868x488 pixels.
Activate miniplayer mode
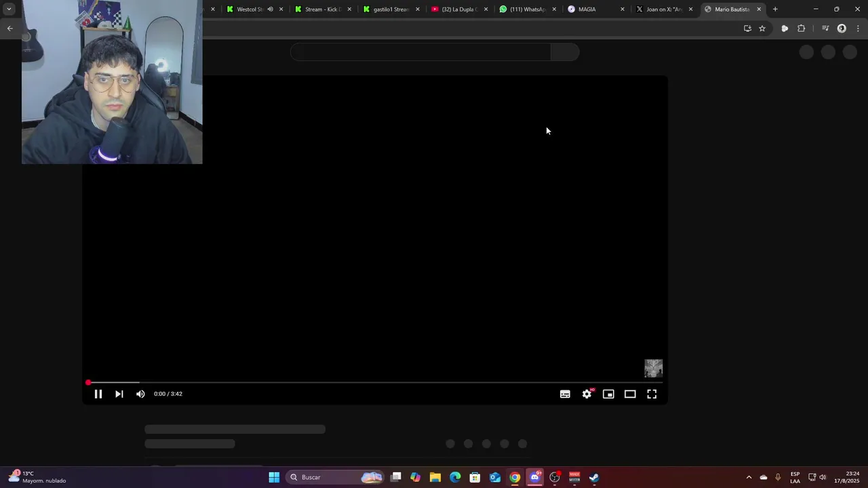coord(608,394)
